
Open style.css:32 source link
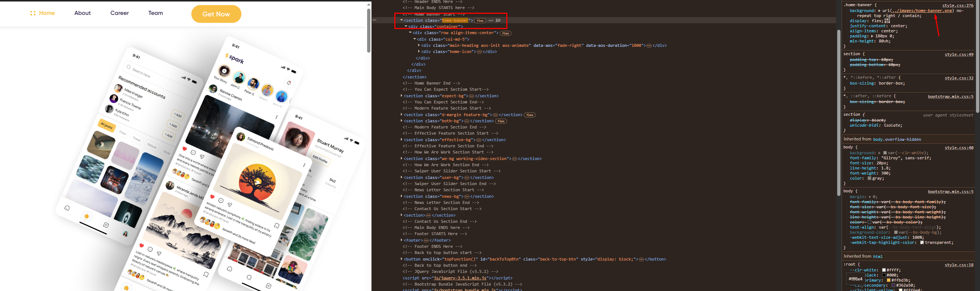click(959, 78)
